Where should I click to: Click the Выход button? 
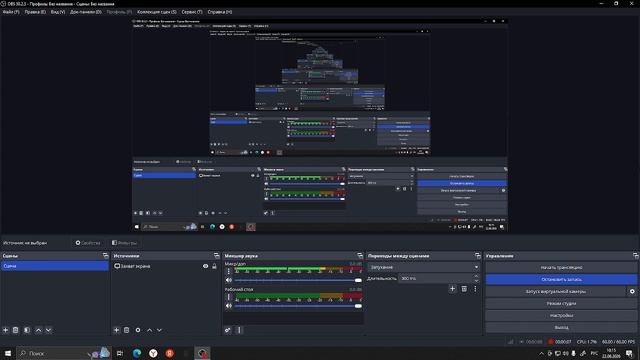pyautogui.click(x=561, y=327)
